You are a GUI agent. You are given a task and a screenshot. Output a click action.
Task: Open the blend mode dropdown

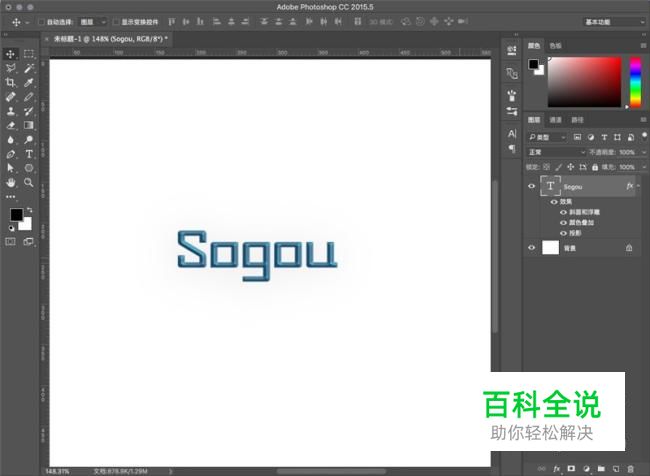[556, 152]
